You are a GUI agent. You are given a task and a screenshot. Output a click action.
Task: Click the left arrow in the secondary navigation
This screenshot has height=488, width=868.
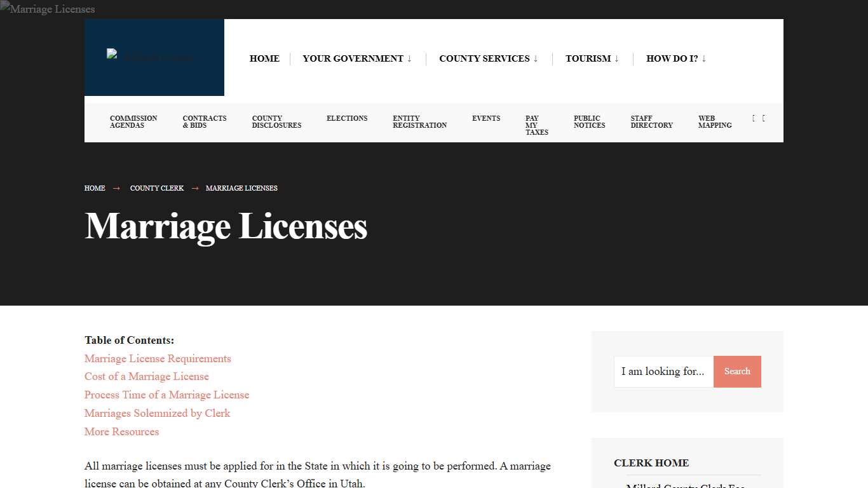[x=753, y=118]
